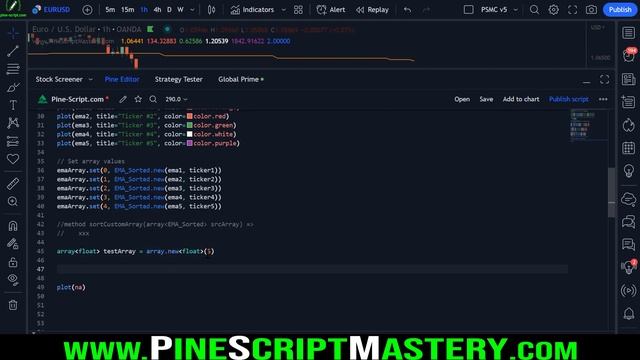Open the chart style candles menu
Screen dimensions: 640x360
pos(211,10)
